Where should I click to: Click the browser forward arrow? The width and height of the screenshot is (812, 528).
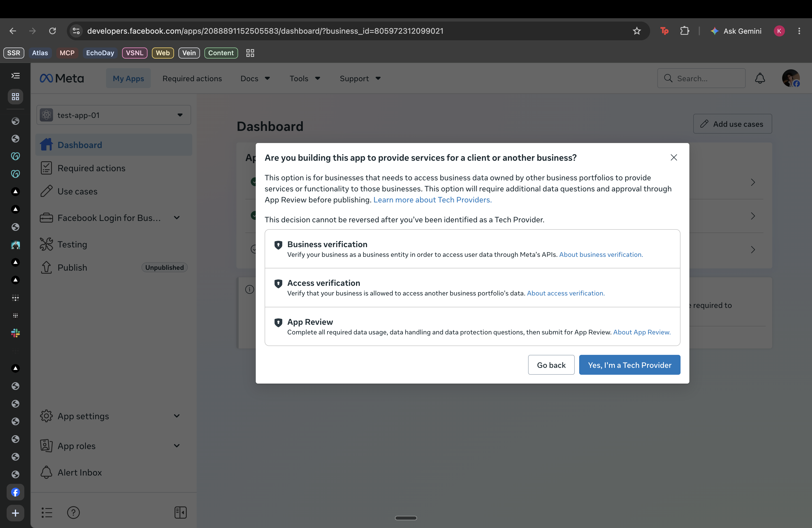pos(33,31)
